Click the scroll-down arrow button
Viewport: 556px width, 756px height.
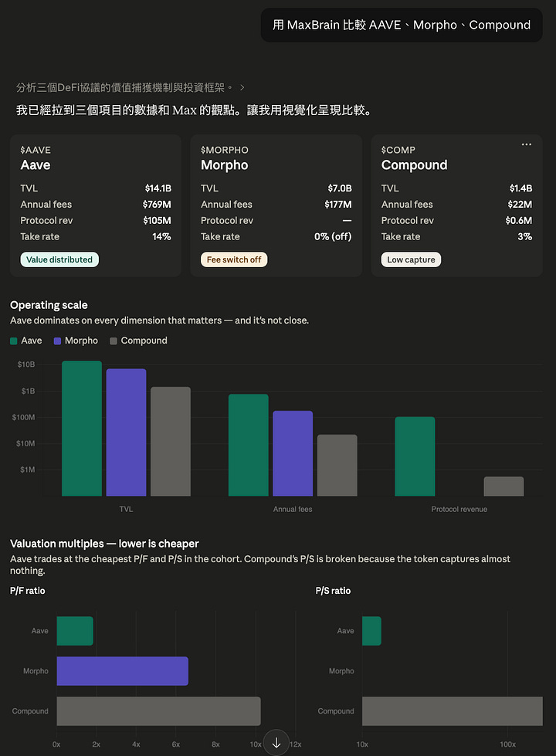(x=276, y=743)
